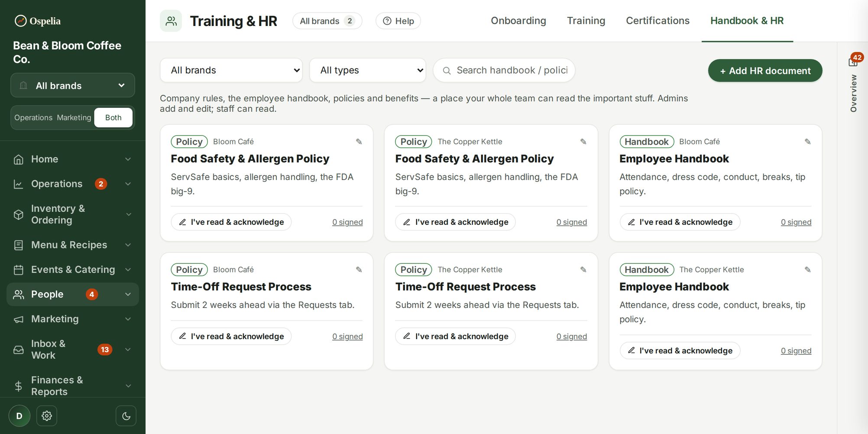Click the All brands 2 header pill
The image size is (868, 434).
pyautogui.click(x=327, y=21)
